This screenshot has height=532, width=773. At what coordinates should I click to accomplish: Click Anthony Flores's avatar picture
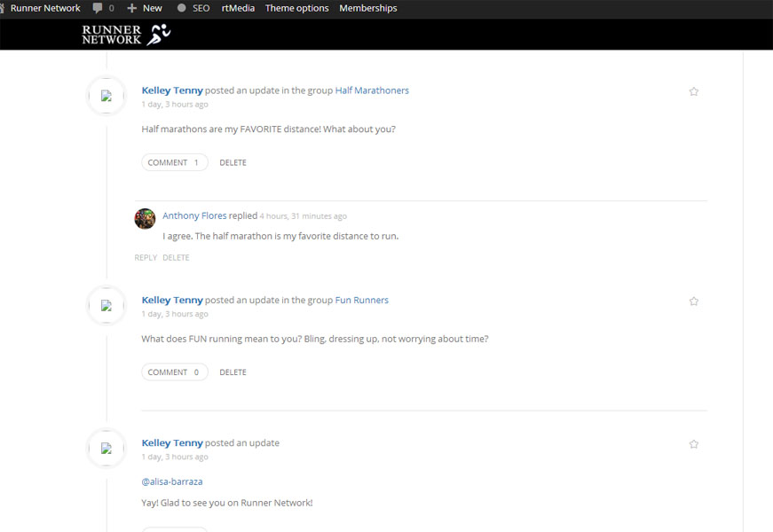coord(145,219)
